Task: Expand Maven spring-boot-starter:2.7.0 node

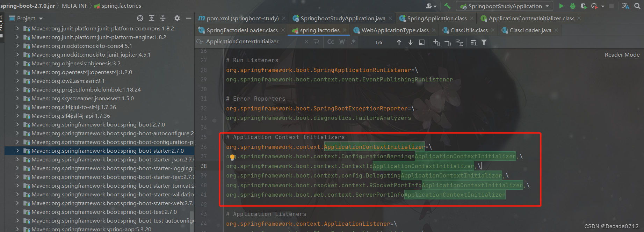Action: pos(17,151)
